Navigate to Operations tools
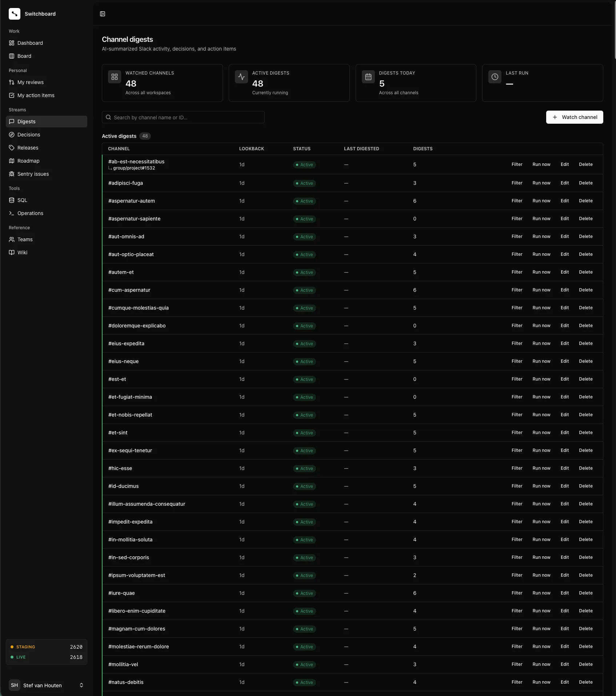The image size is (616, 696). pyautogui.click(x=47, y=213)
